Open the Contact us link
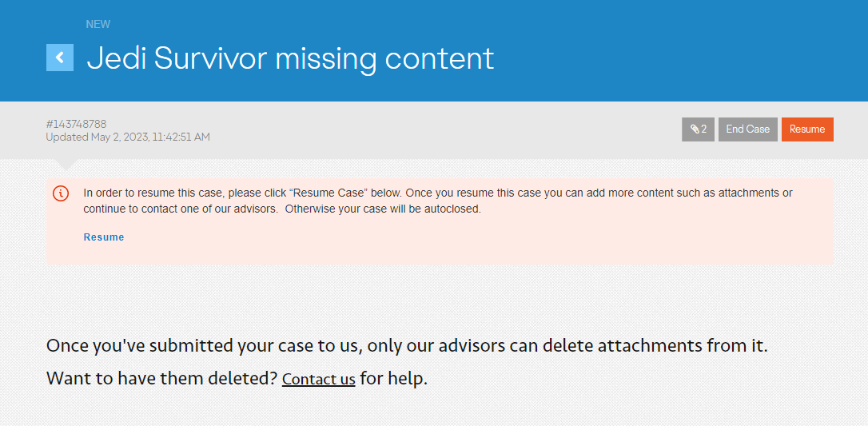Viewport: 868px width, 426px height. coord(318,379)
